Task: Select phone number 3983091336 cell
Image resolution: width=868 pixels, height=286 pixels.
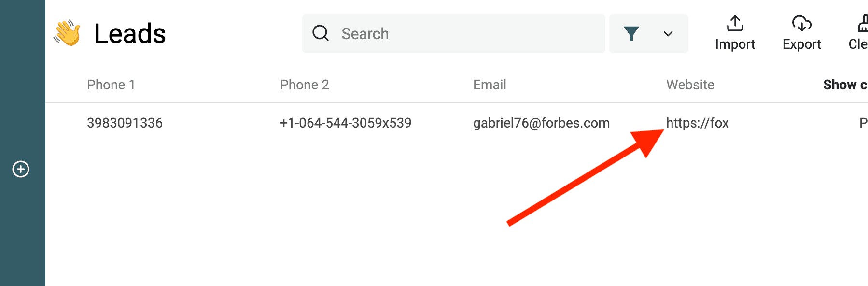Action: pyautogui.click(x=125, y=123)
